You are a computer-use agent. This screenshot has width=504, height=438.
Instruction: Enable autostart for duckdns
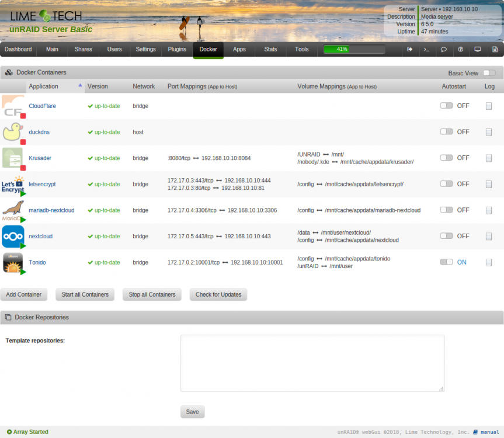446,132
